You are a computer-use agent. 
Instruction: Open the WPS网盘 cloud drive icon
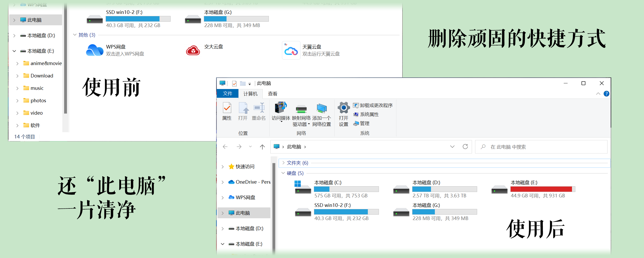coord(95,50)
